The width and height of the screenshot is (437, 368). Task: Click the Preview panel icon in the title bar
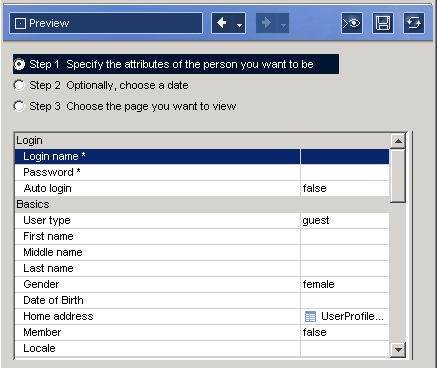[20, 23]
